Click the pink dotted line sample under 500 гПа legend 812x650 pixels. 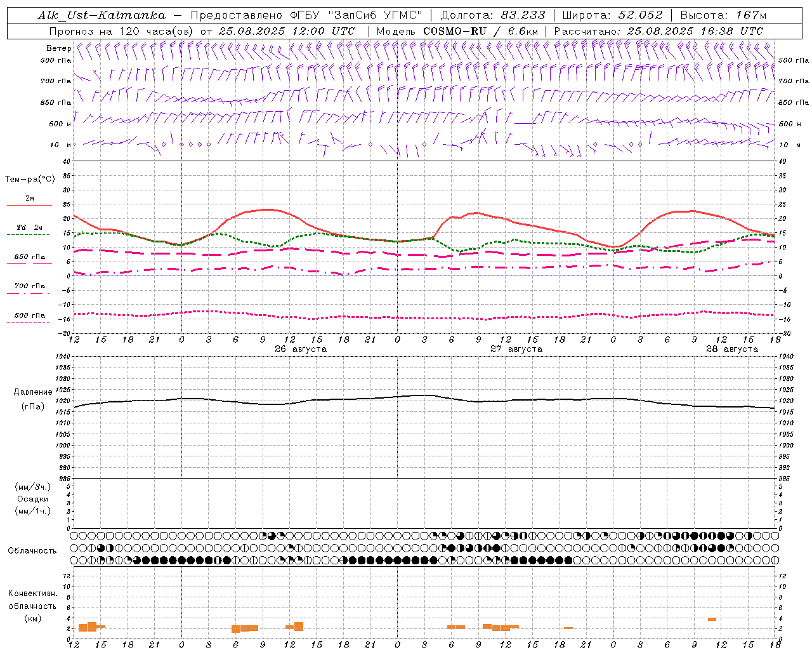tap(28, 322)
